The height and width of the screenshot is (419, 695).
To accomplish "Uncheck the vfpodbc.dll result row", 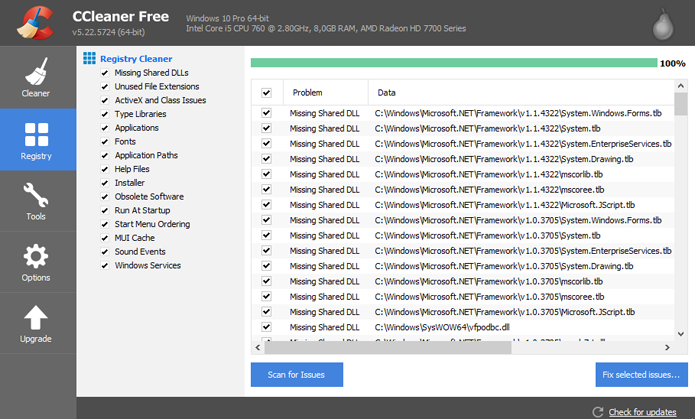I will pos(266,327).
